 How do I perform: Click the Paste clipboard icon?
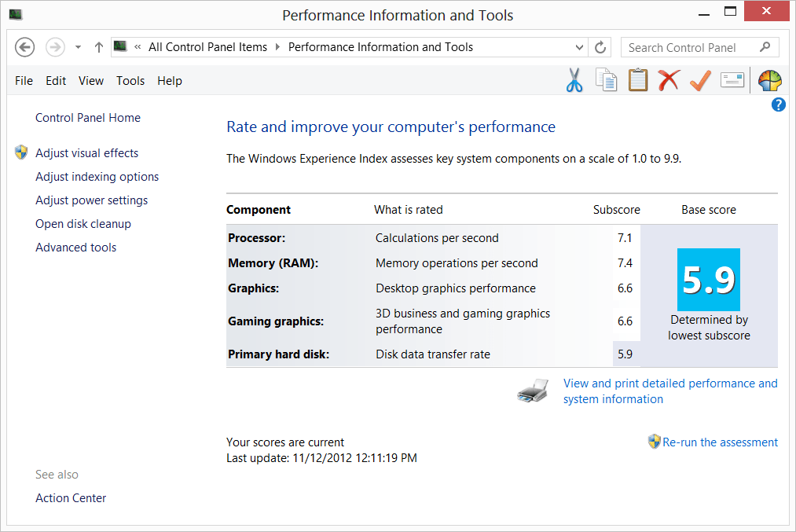637,80
